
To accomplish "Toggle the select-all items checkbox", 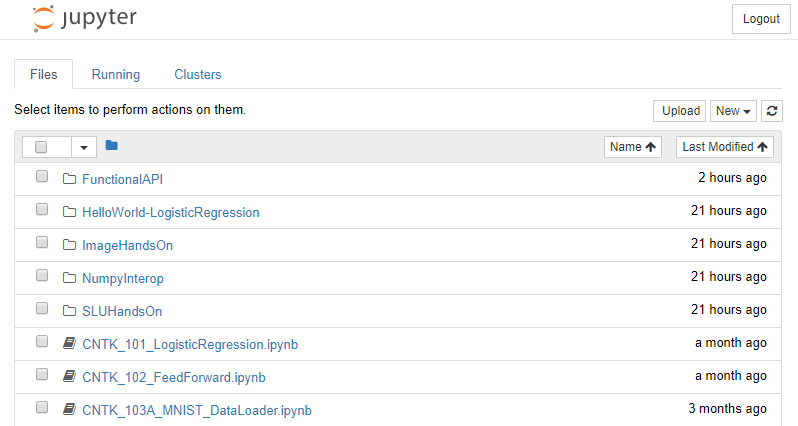I will (41, 147).
